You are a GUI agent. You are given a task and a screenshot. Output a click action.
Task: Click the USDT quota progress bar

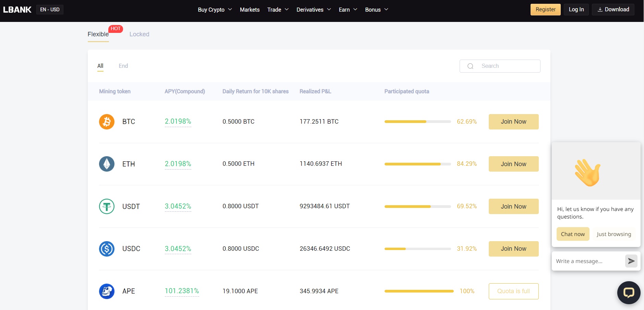pyautogui.click(x=417, y=207)
